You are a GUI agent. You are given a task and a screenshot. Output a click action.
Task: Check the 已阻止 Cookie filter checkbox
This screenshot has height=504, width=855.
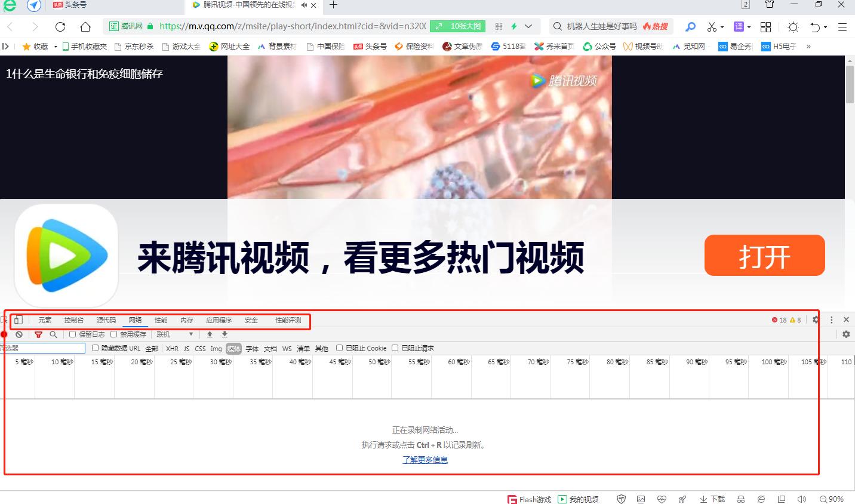[x=339, y=348]
